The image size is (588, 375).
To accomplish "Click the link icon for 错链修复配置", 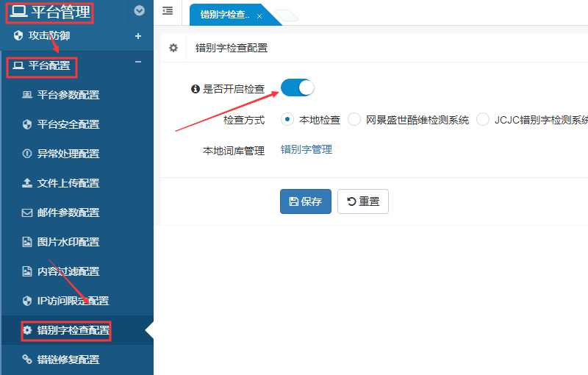I will [x=27, y=360].
